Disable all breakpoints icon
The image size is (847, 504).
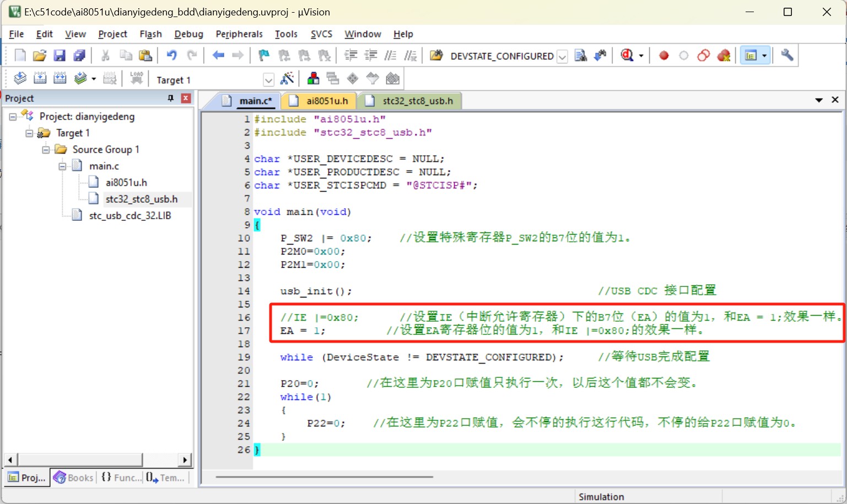[703, 55]
